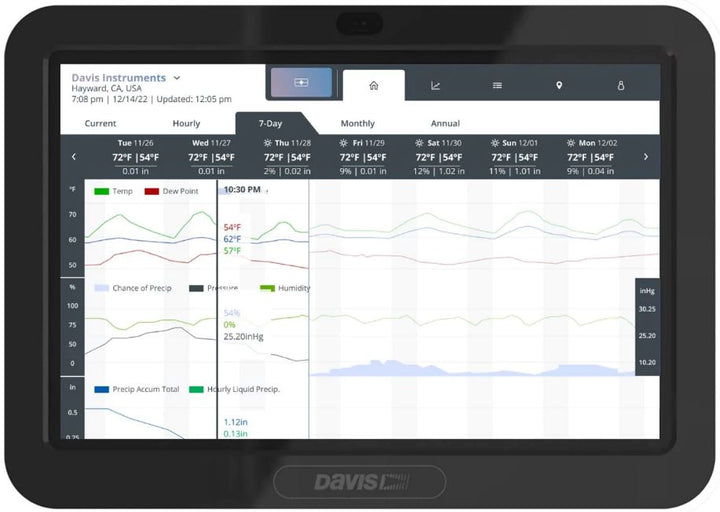
Task: Click the highlighted console display icon
Action: coord(300,84)
